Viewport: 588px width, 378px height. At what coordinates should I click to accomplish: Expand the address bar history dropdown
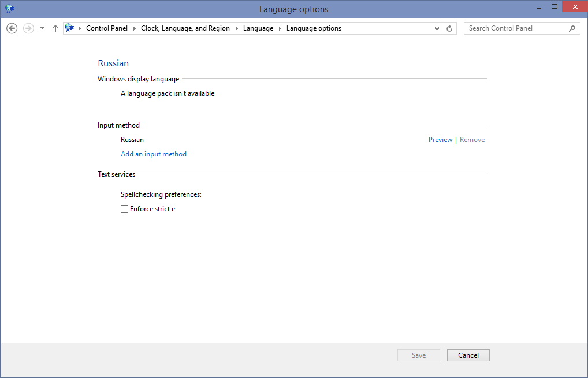tap(437, 28)
